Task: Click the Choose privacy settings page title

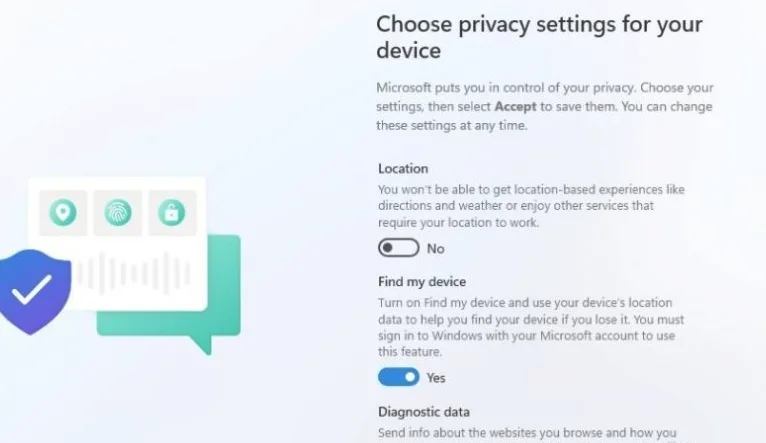Action: tap(539, 37)
